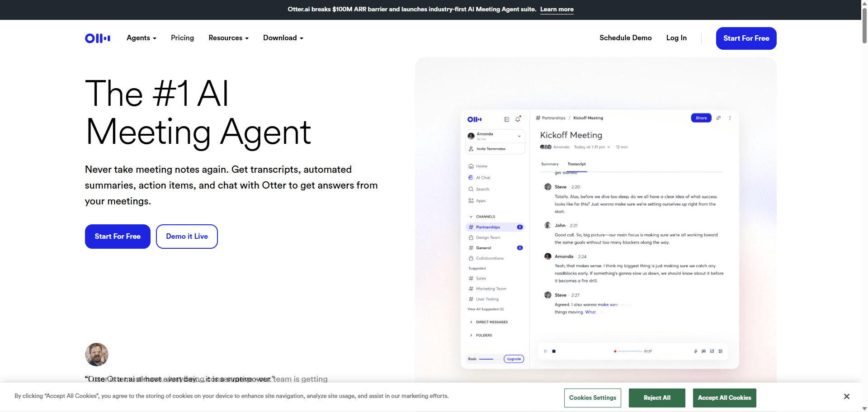This screenshot has height=412, width=868.
Task: Click the collapse sidebar icon in the preview
Action: (507, 119)
